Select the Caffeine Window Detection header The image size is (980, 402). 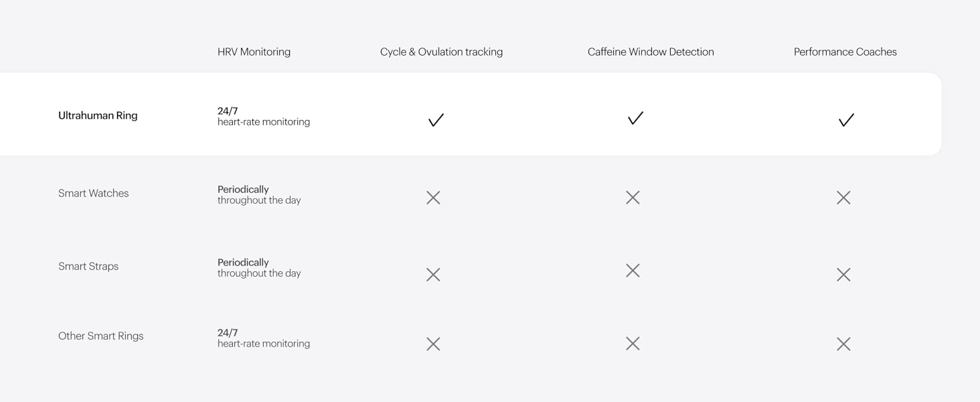click(651, 52)
